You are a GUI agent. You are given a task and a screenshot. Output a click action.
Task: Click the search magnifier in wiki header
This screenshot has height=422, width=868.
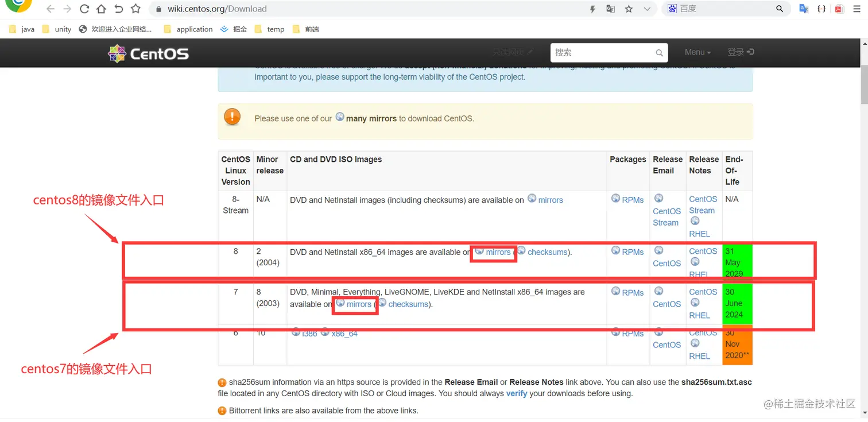click(x=660, y=53)
